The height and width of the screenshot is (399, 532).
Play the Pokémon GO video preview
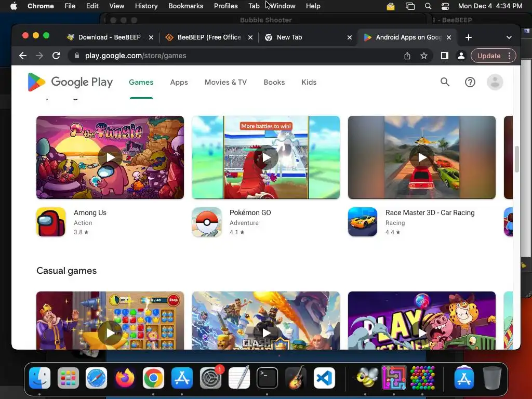pos(266,157)
